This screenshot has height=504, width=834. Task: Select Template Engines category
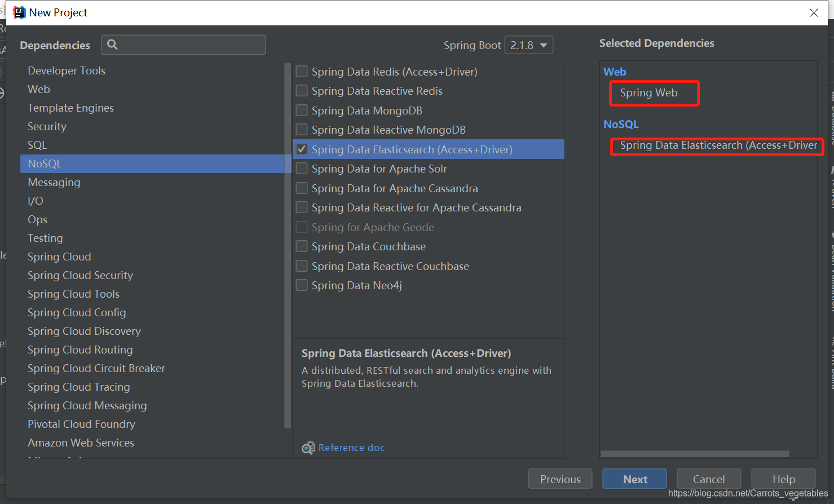point(152,108)
